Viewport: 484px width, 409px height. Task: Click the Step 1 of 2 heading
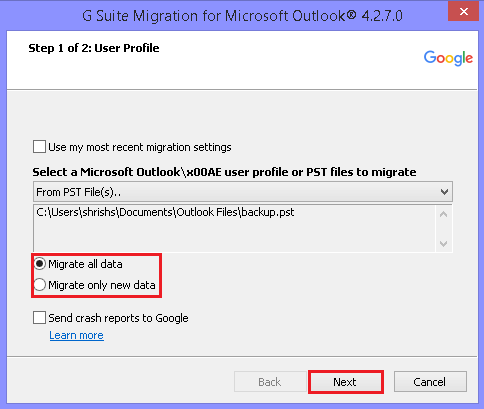(94, 48)
